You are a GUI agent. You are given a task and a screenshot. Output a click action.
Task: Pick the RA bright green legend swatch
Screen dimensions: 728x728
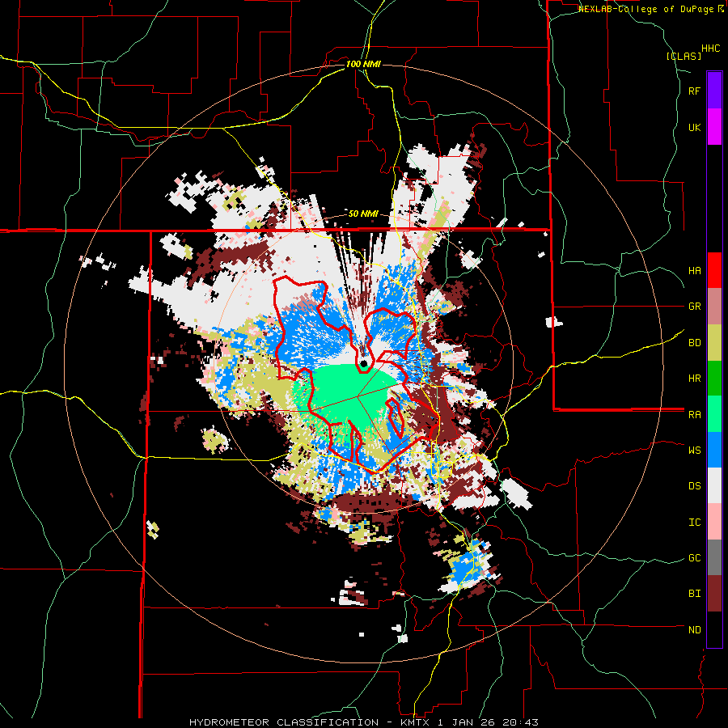click(714, 414)
